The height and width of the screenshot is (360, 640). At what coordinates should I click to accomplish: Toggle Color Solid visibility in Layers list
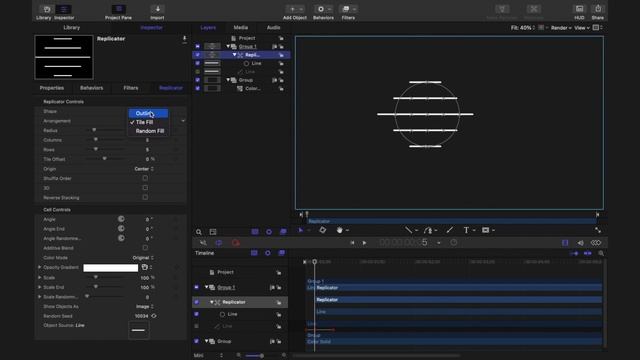(198, 88)
